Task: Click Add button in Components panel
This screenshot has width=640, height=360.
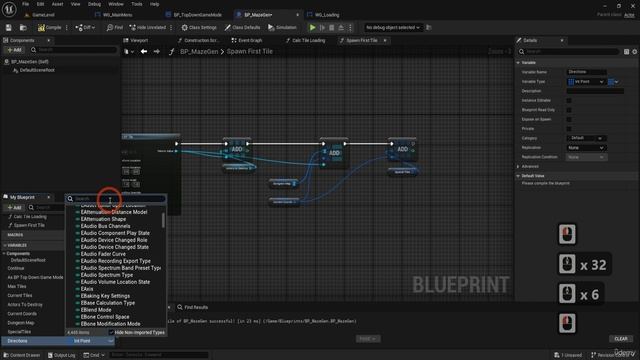Action: (14, 50)
